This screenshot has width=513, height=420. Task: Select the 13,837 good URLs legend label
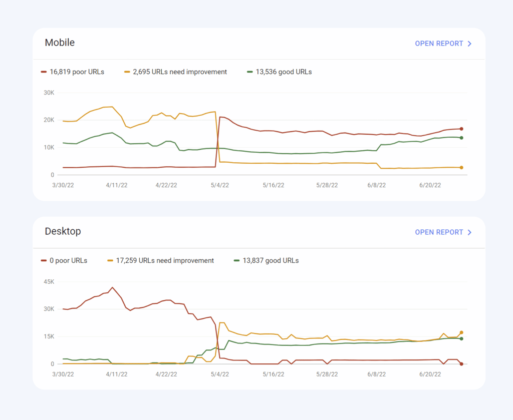click(271, 260)
